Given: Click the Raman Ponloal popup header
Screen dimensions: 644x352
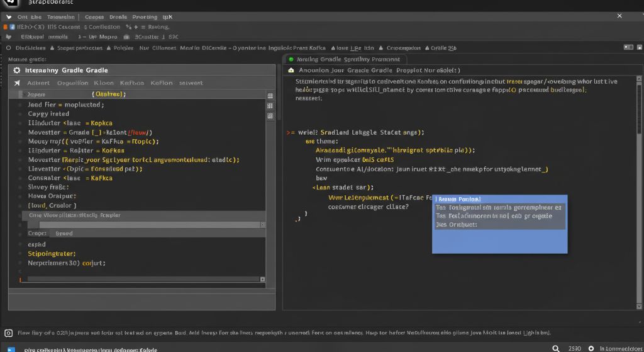Looking at the screenshot, I should 500,199.
